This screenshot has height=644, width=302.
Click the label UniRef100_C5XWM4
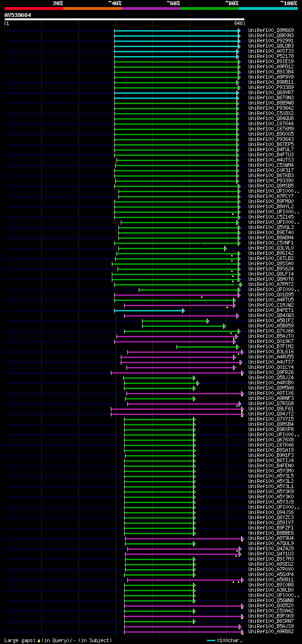(x=271, y=165)
